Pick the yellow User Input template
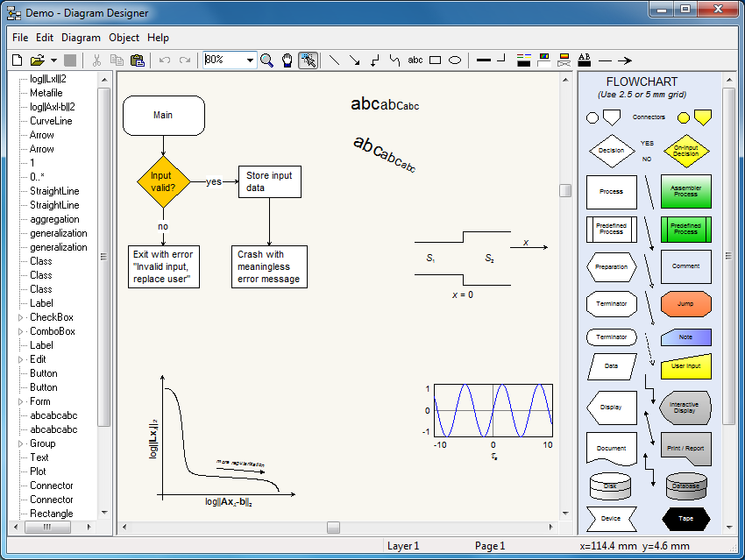 click(x=685, y=365)
